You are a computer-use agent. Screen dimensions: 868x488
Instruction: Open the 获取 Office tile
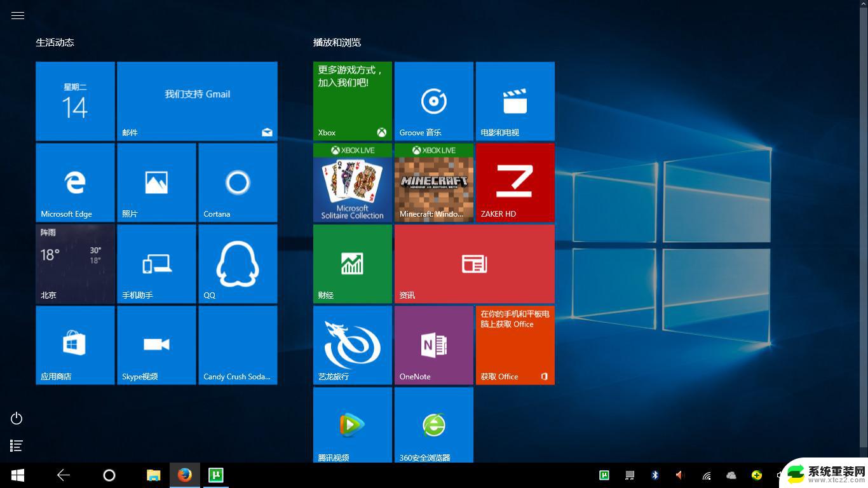(515, 345)
